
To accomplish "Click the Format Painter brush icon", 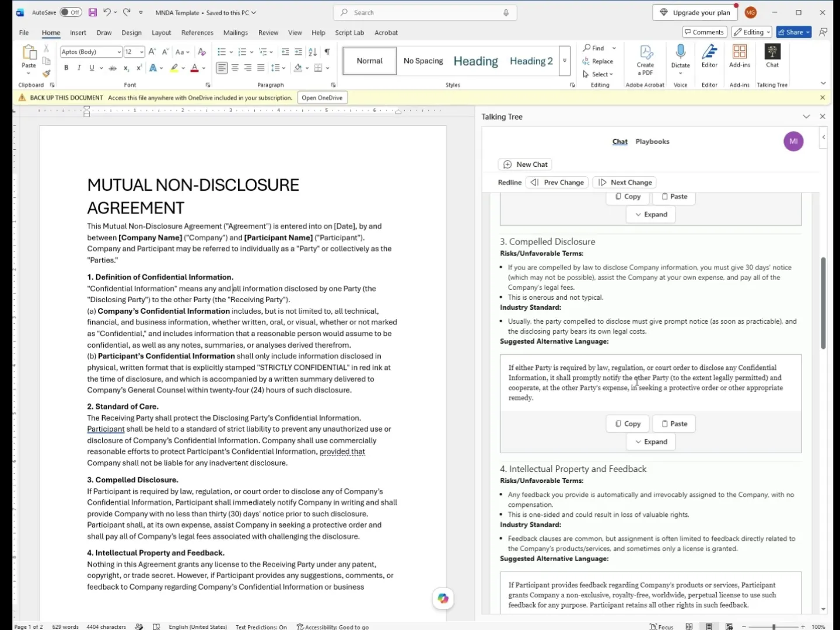I will [46, 73].
